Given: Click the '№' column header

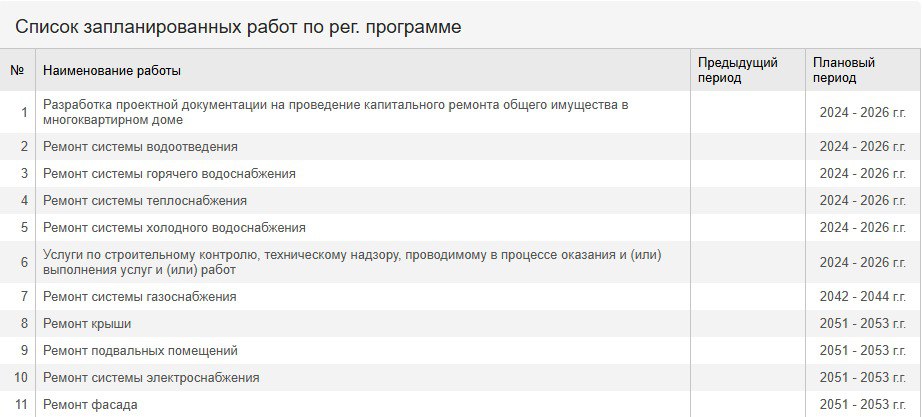Looking at the screenshot, I should pyautogui.click(x=18, y=70).
